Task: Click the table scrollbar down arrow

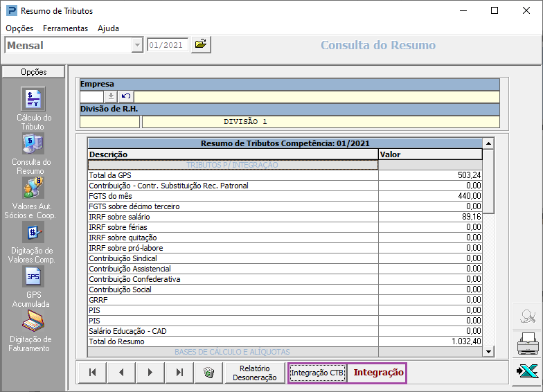Action: (488, 352)
